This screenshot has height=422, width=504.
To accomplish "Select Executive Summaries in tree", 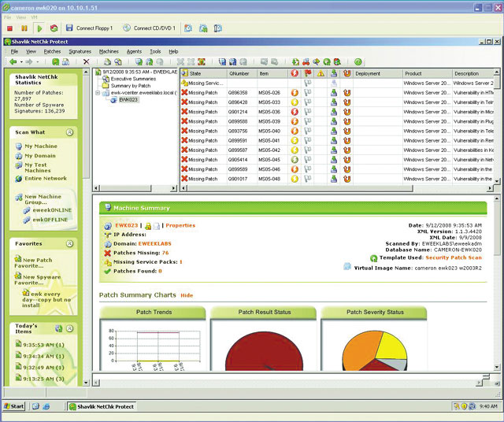I will (133, 79).
